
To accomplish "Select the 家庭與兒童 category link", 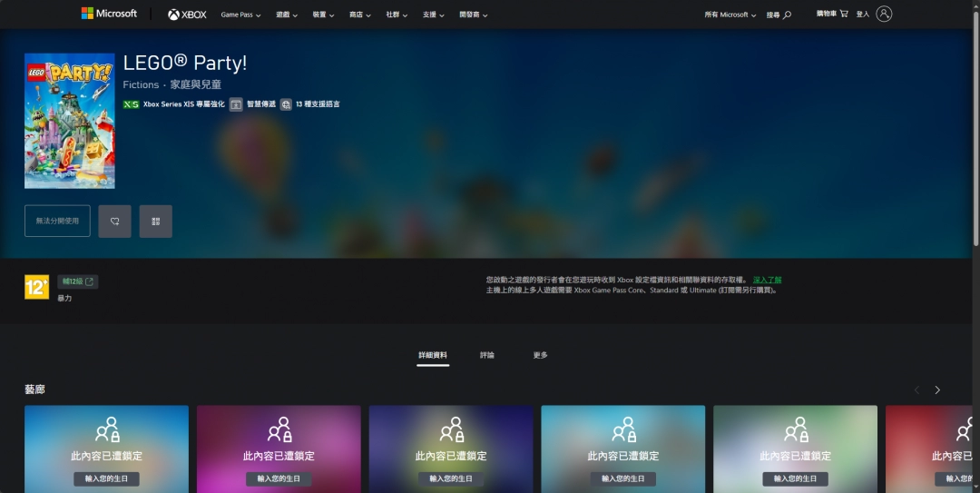I will 196,84.
